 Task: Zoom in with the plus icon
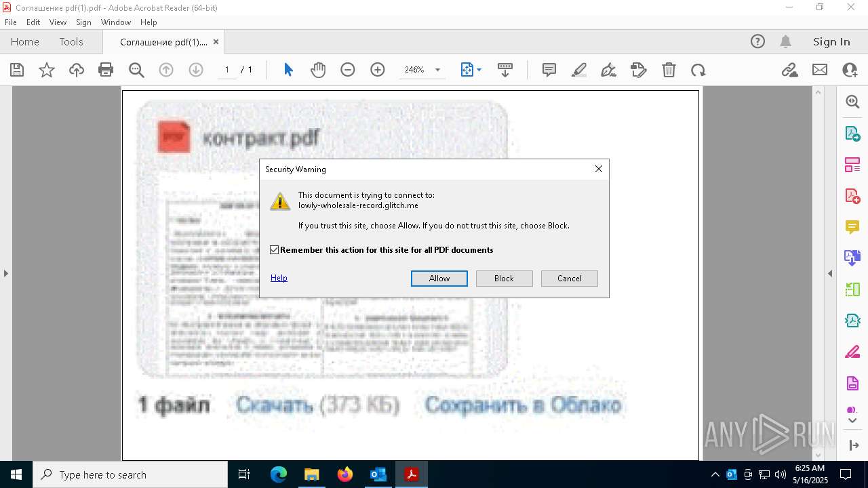pos(378,70)
